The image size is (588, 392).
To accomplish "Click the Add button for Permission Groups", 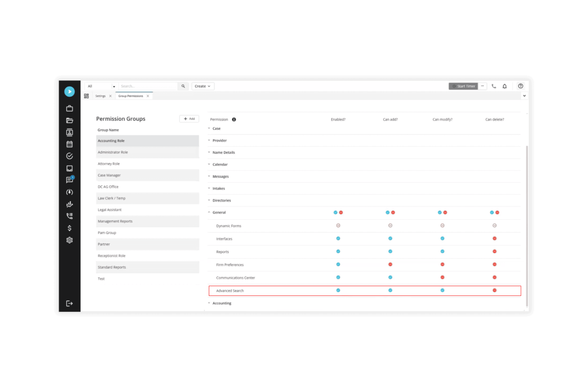I will (189, 119).
